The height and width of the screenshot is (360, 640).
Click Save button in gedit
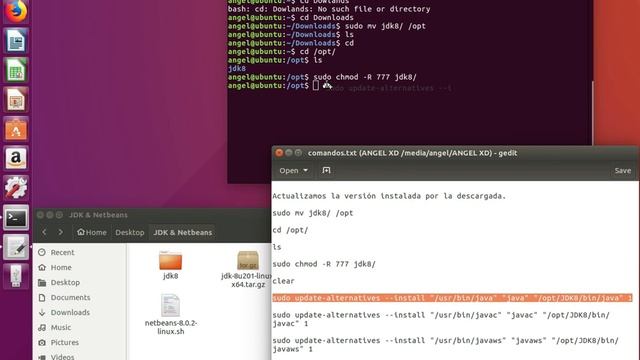[622, 171]
